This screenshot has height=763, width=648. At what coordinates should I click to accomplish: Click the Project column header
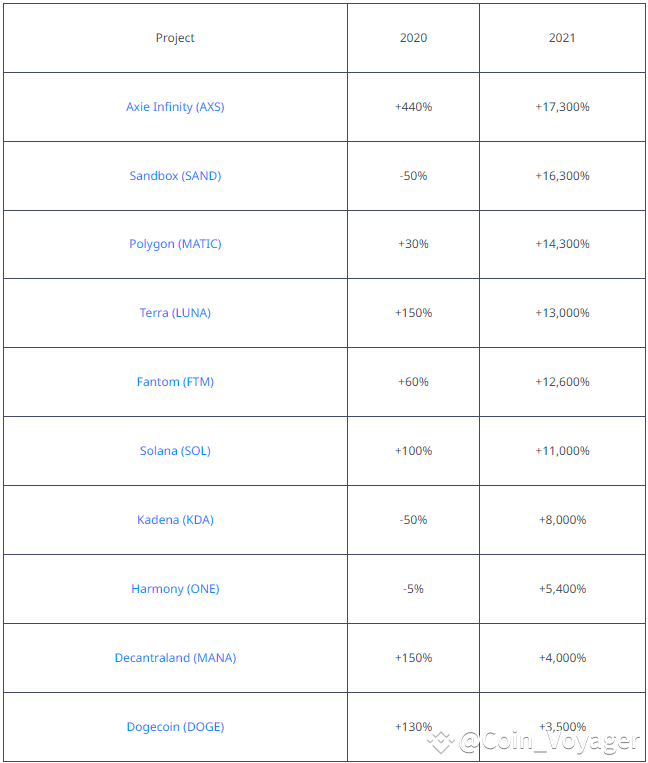[175, 38]
